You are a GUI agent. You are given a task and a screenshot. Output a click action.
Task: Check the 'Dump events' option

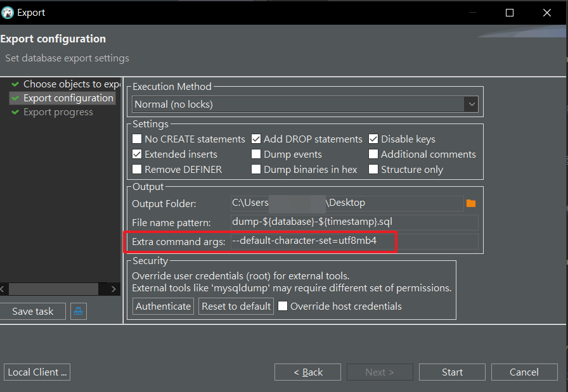click(x=256, y=154)
